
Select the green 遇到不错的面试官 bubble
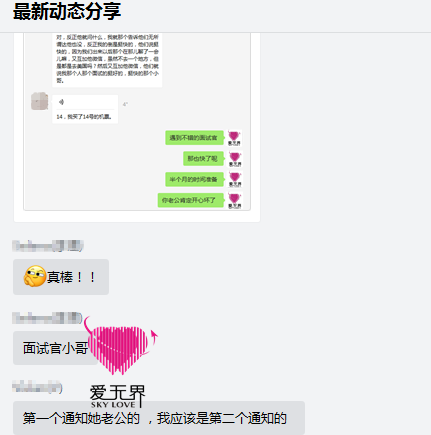pyautogui.click(x=194, y=138)
